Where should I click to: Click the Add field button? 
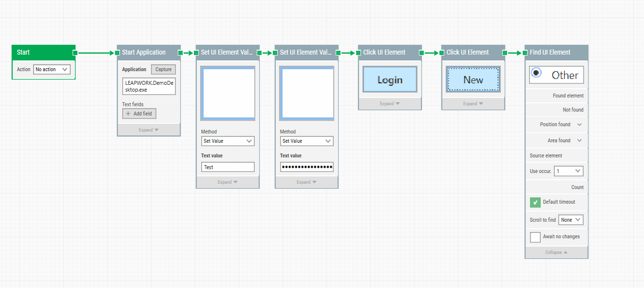(x=139, y=114)
